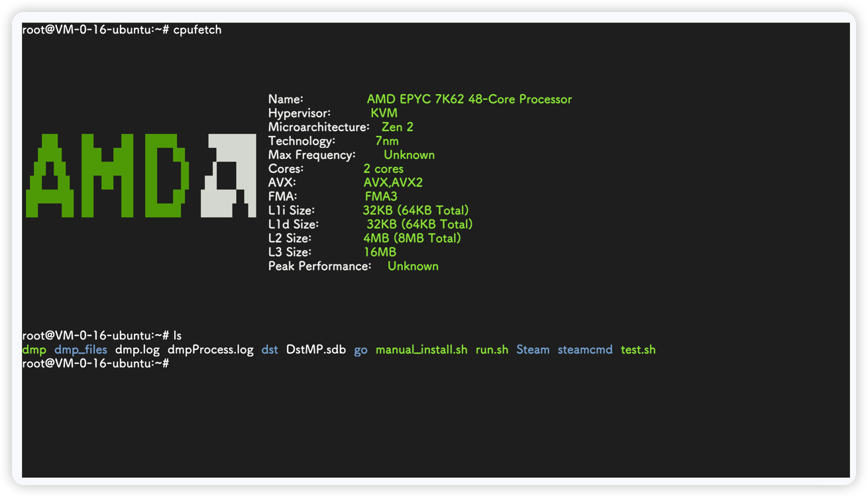
Task: Click the go directory entry
Action: 360,350
